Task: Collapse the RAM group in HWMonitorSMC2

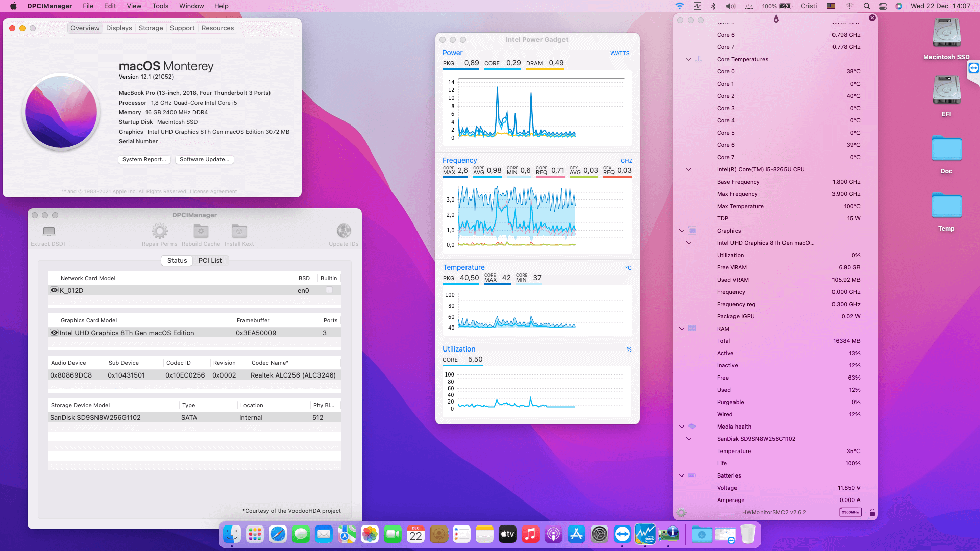Action: pyautogui.click(x=681, y=329)
